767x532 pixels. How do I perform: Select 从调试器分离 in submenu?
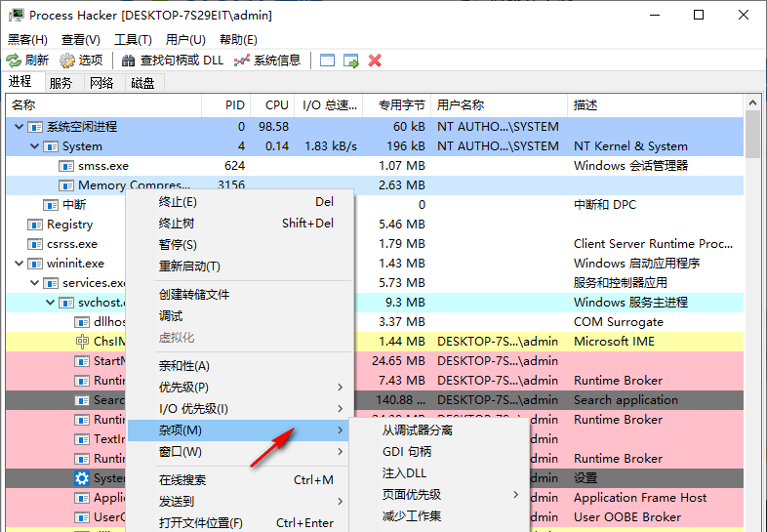point(439,430)
